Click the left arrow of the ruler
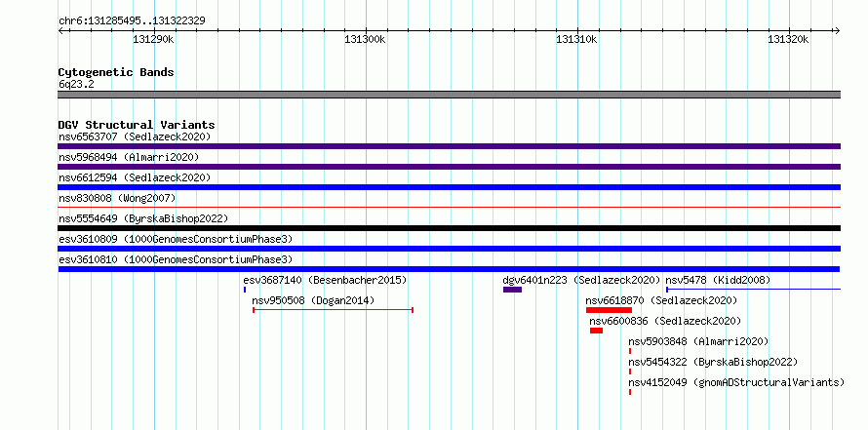This screenshot has width=868, height=430. 61,30
